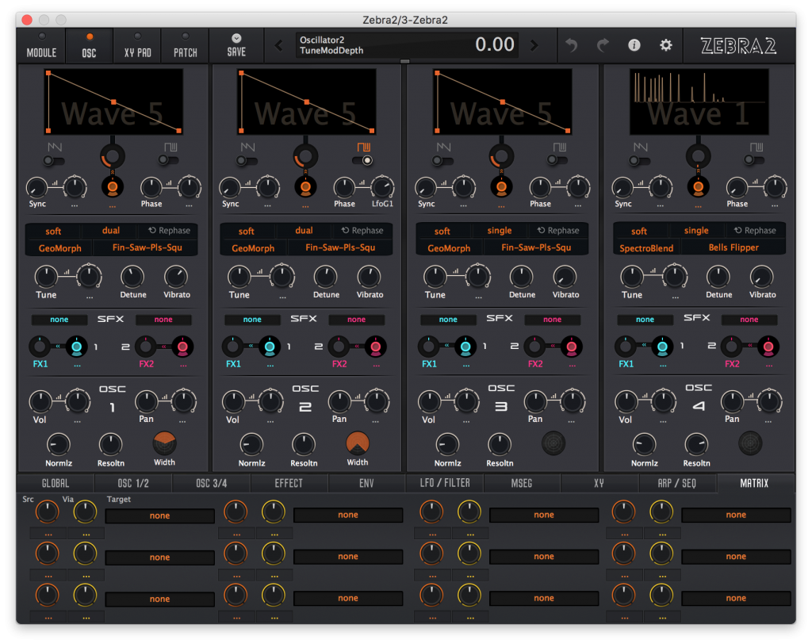The image size is (812, 644).
Task: Switch to the LFO / FILTER tab
Action: pos(444,483)
